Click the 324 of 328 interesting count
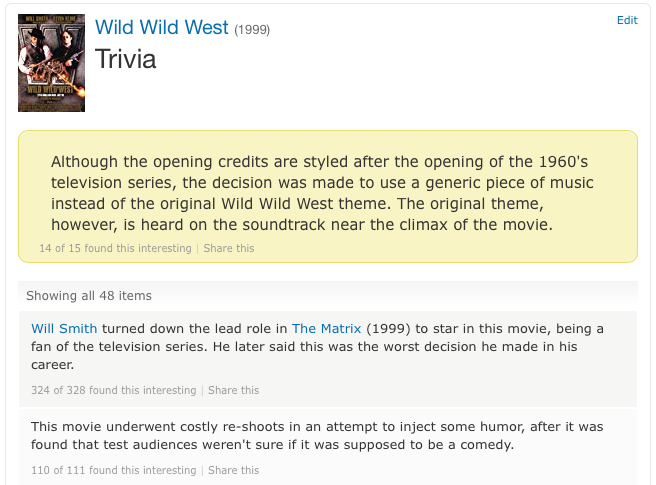656x485 pixels. [x=113, y=390]
